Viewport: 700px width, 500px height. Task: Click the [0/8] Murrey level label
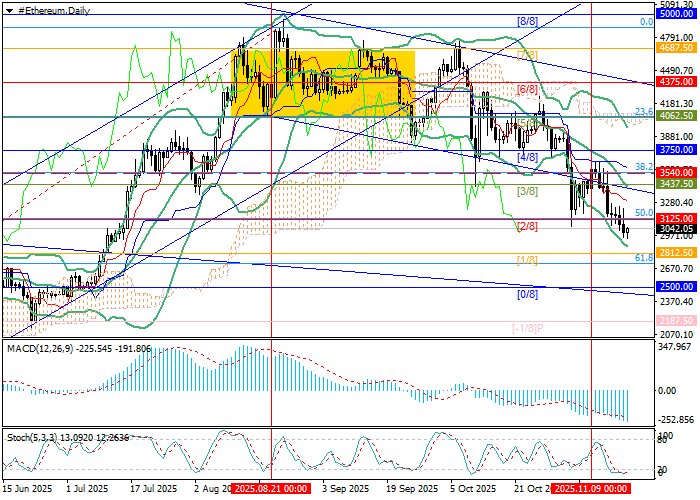528,294
